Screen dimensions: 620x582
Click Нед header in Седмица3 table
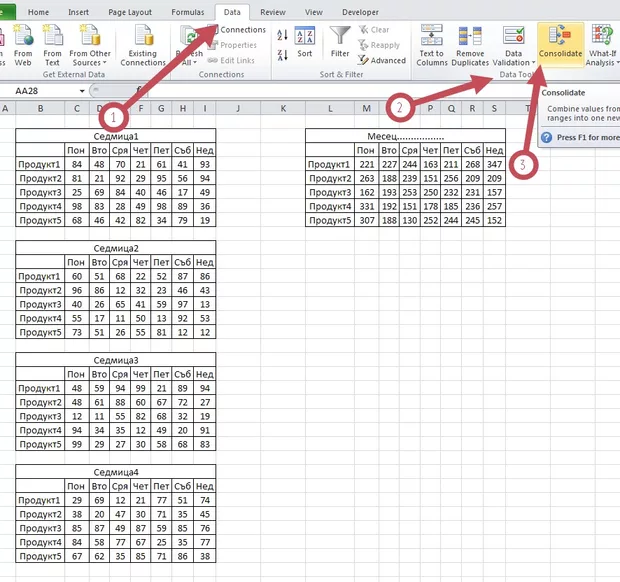click(205, 374)
